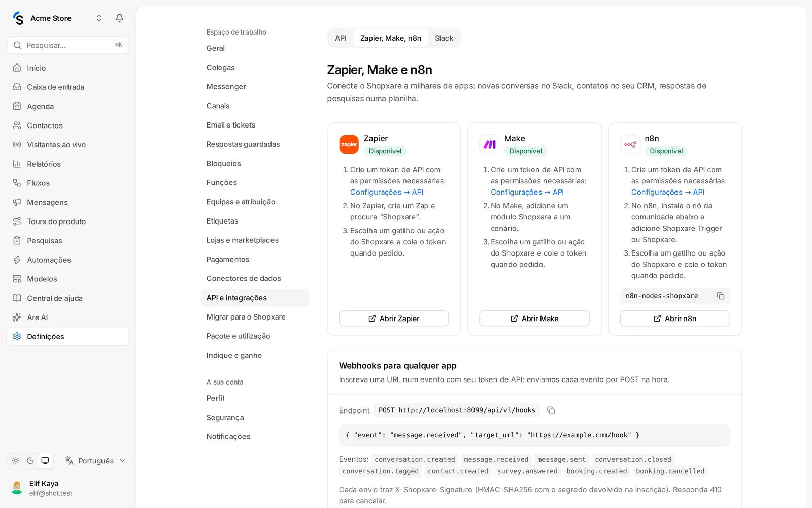The image size is (812, 508).
Task: Follow Configurações → API link in n8n card
Action: coord(668,192)
